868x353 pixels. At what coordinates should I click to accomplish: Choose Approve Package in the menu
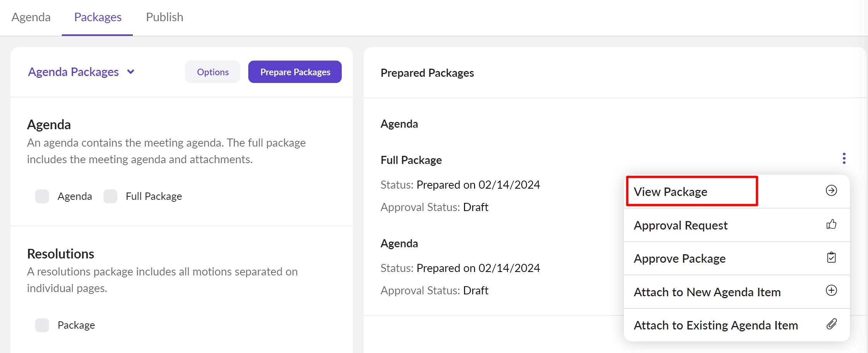[x=680, y=258]
